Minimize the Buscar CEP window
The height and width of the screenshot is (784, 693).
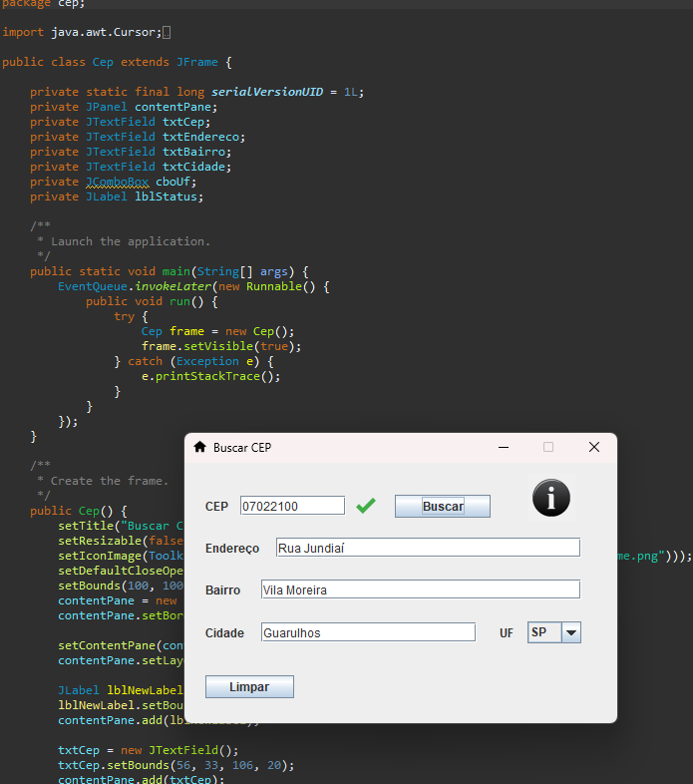(x=504, y=447)
